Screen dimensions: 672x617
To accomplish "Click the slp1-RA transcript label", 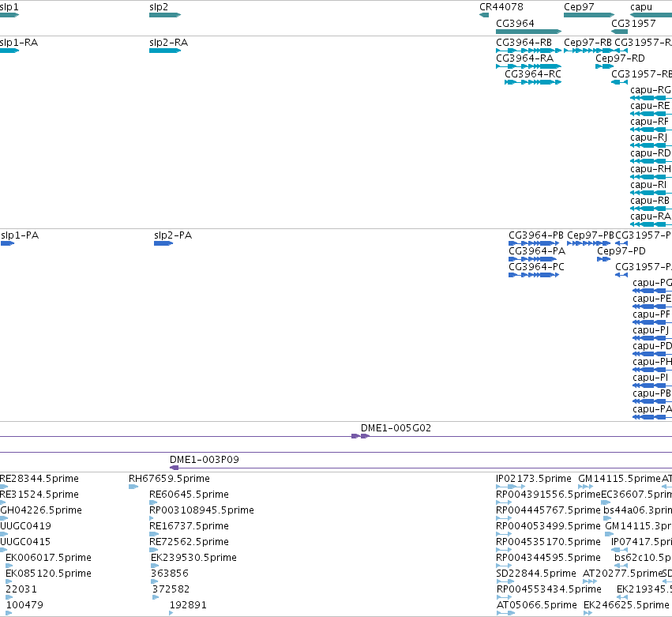I will [x=19, y=43].
